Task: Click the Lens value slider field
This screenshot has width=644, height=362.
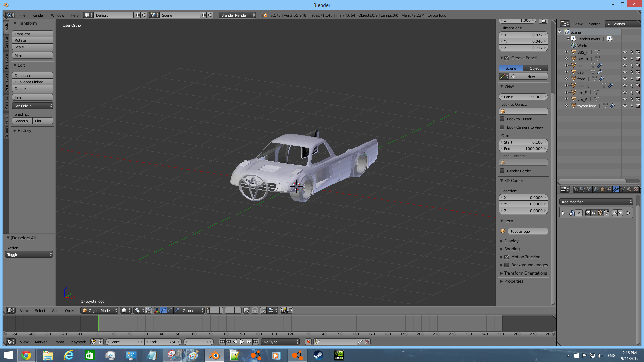Action: 523,97
